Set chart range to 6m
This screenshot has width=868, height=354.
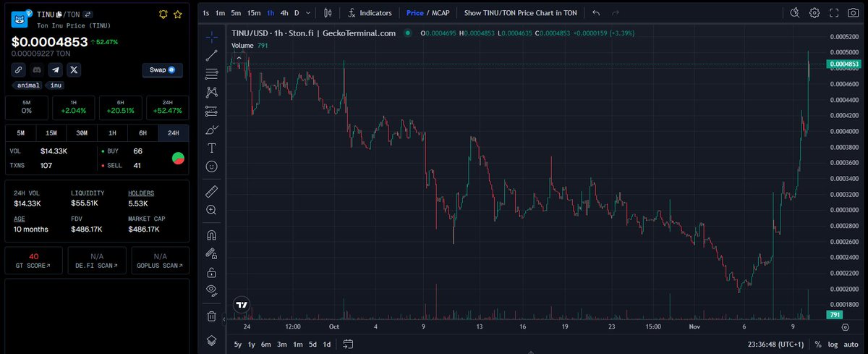coord(265,344)
